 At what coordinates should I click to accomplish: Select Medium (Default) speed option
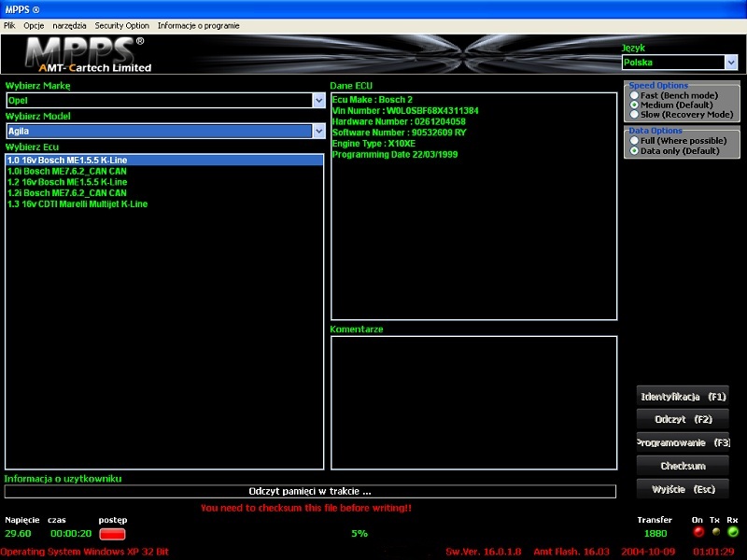point(635,105)
